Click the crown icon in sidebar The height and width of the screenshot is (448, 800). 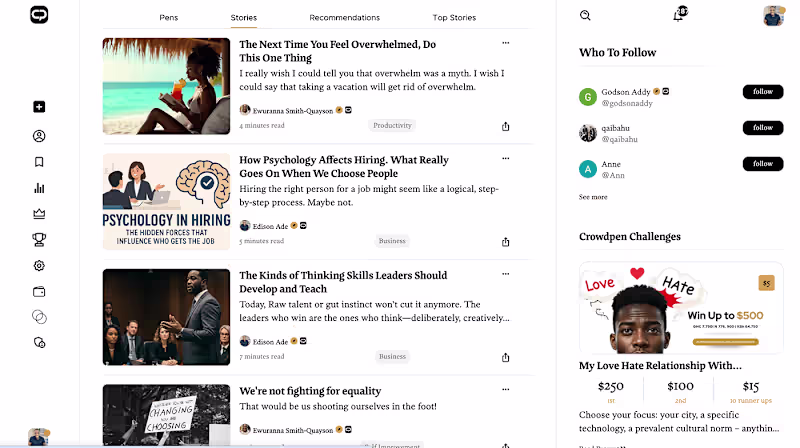pos(39,214)
